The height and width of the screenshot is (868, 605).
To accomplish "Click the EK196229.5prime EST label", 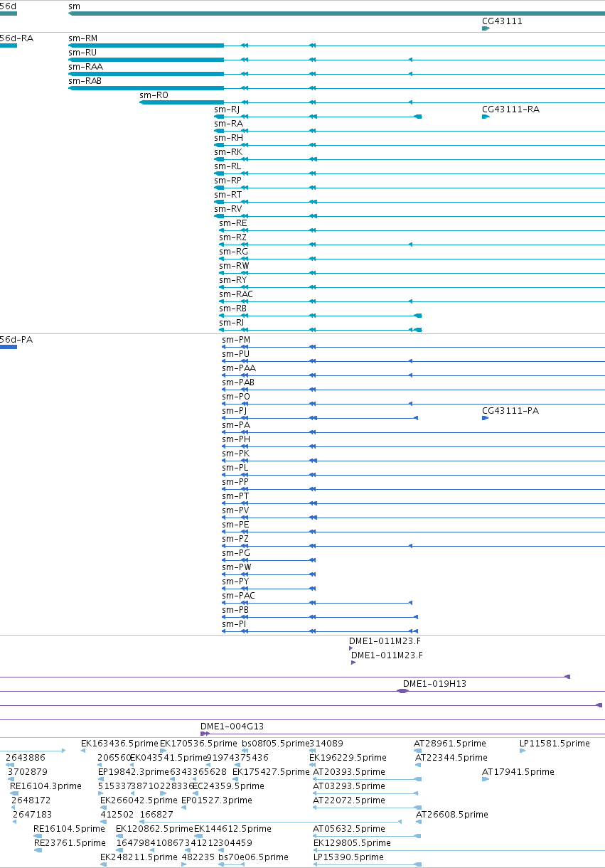I will coord(348,758).
